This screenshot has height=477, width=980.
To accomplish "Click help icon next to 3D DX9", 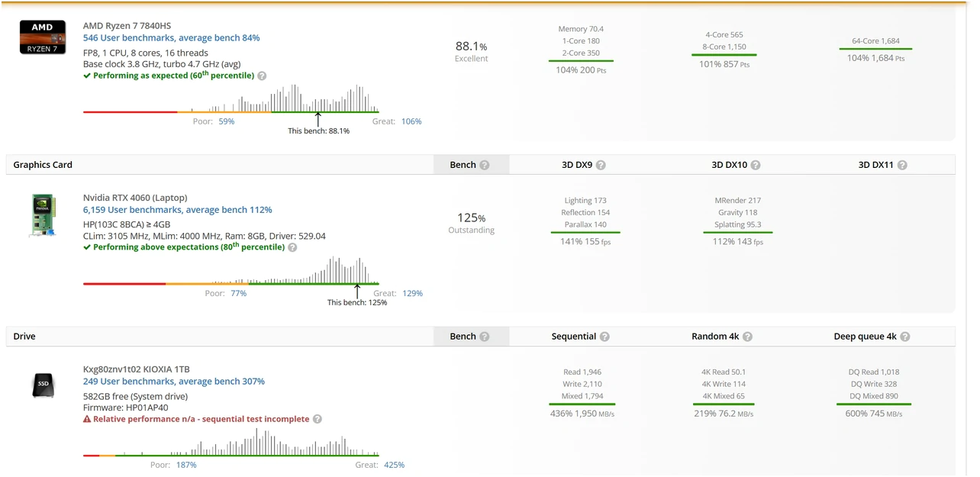I will tap(601, 166).
